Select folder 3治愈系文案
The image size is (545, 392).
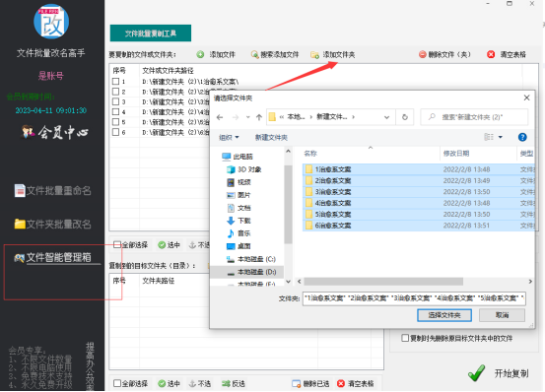coord(419,192)
